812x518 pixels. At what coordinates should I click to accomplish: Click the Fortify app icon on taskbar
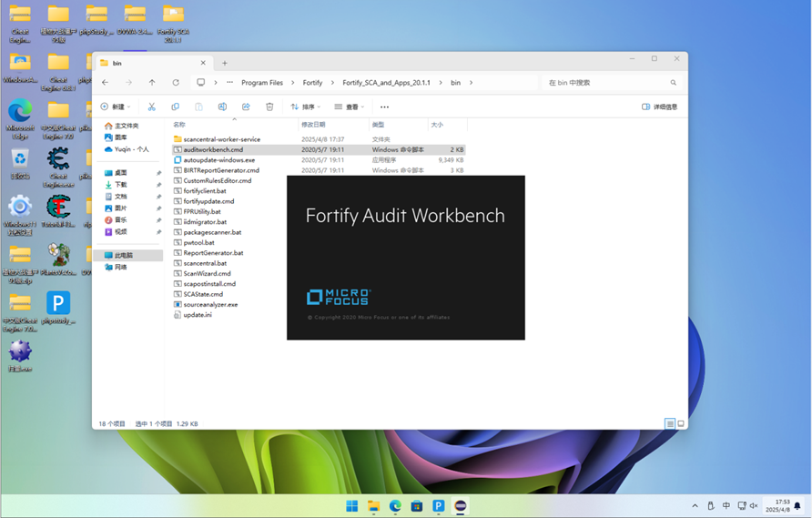(461, 506)
